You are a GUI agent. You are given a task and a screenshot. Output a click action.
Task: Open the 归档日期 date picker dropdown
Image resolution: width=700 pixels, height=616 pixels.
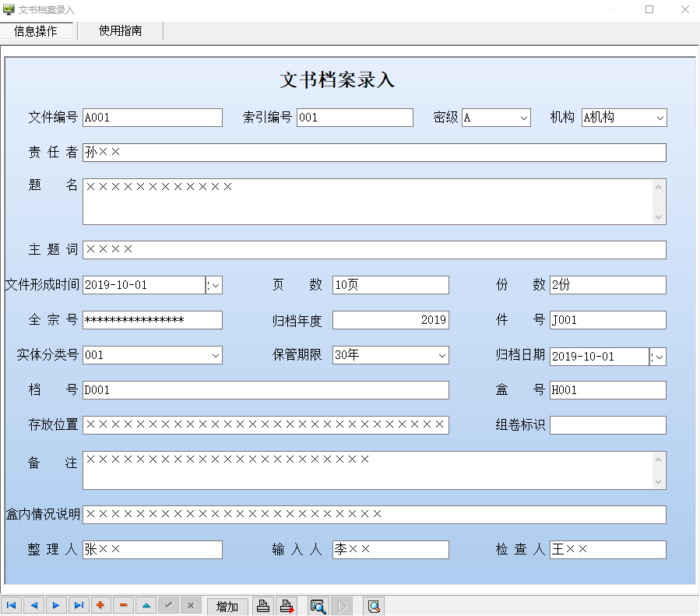pos(658,357)
